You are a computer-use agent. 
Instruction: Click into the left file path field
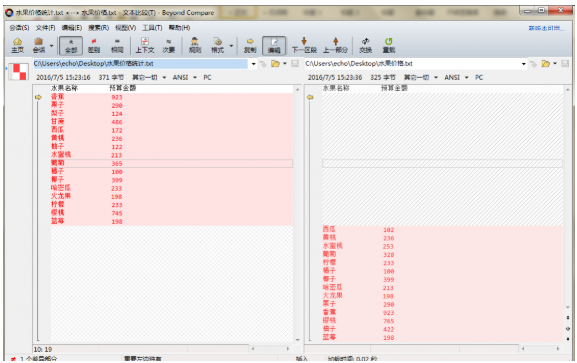(140, 64)
